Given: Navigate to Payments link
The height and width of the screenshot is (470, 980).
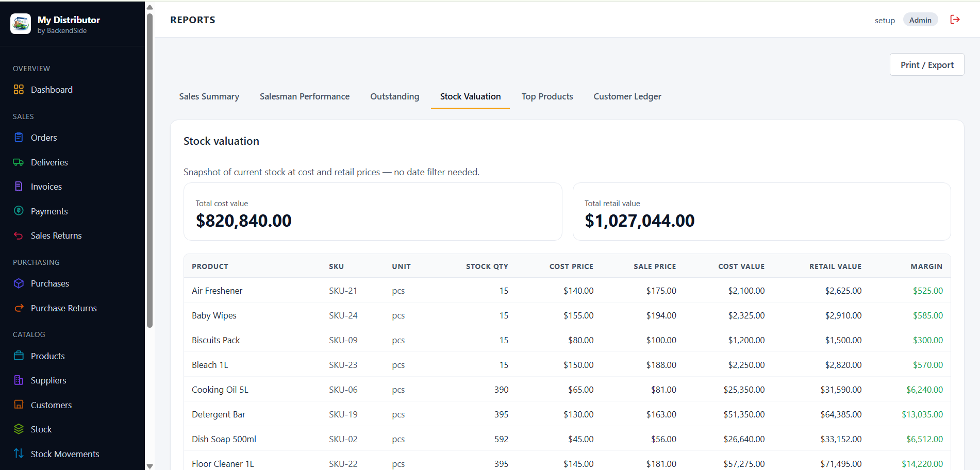Looking at the screenshot, I should coord(49,211).
